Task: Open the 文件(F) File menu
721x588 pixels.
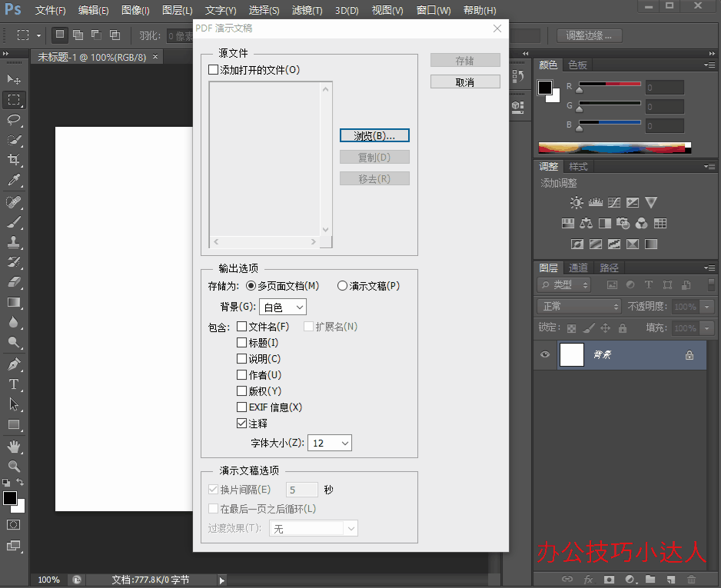Action: [x=50, y=10]
